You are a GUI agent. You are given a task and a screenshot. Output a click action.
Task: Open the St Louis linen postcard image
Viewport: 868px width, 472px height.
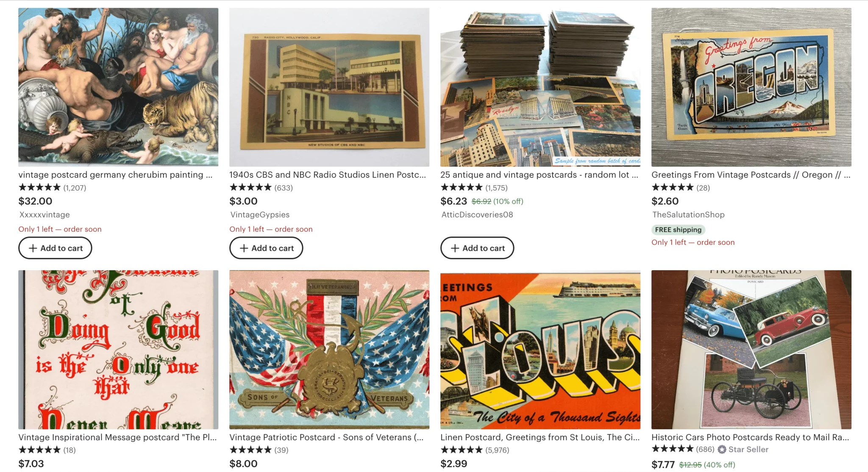point(540,350)
